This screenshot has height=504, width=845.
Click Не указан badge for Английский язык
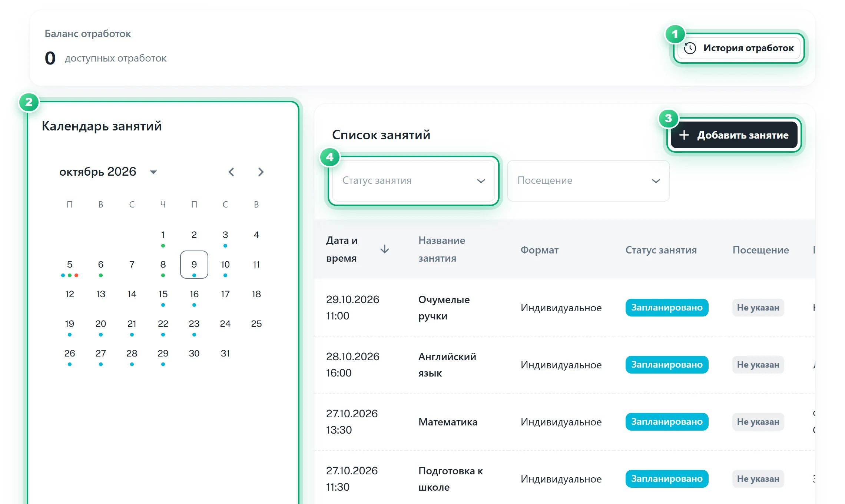tap(758, 365)
